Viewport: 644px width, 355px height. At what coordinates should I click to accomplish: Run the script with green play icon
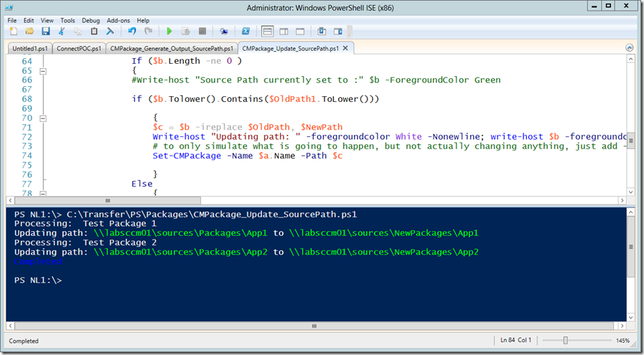point(169,31)
